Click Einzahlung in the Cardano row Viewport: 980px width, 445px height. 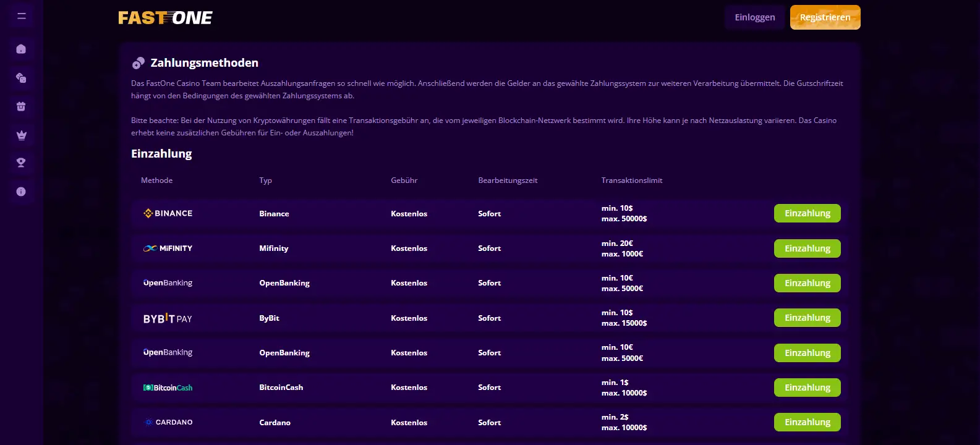tap(807, 422)
